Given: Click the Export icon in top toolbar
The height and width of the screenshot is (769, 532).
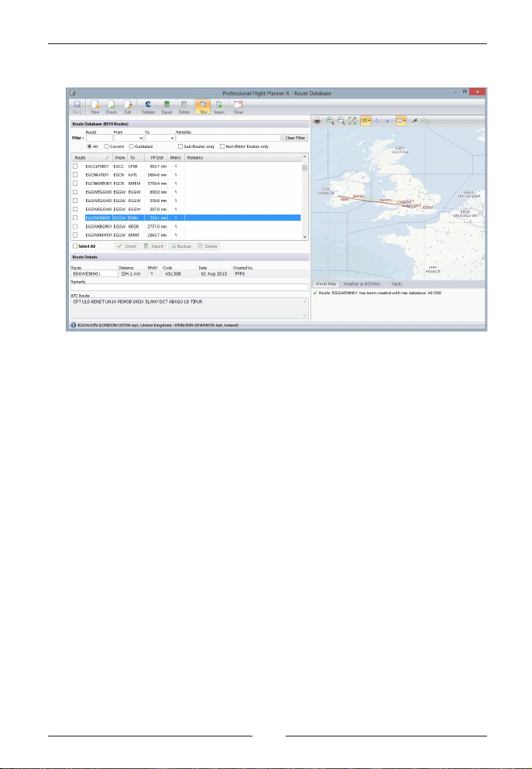Looking at the screenshot, I should pos(166,107).
